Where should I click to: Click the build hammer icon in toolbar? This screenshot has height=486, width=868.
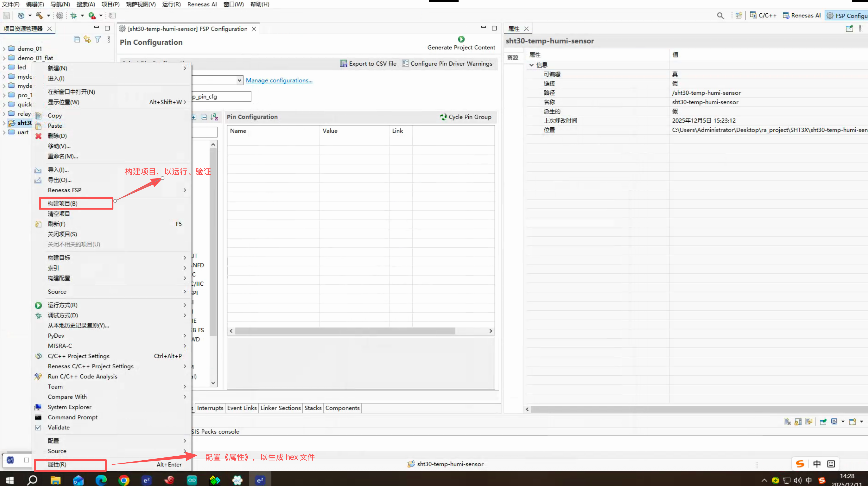coord(40,15)
